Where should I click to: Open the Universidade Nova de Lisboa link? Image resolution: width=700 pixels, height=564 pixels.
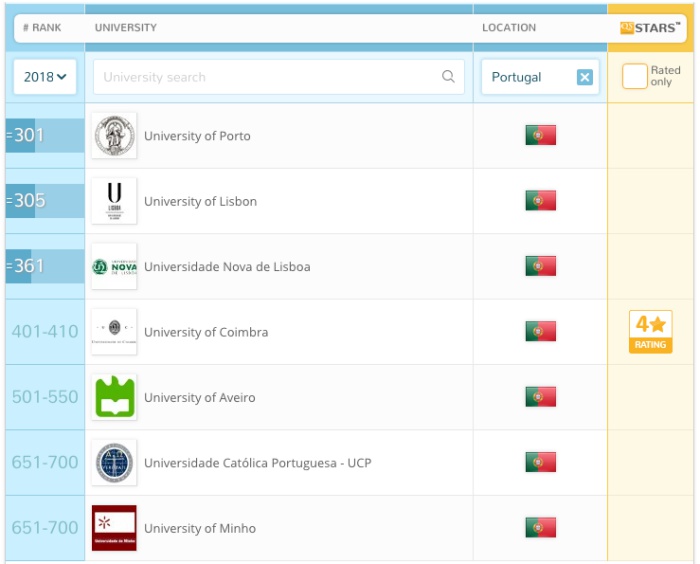coord(227,267)
